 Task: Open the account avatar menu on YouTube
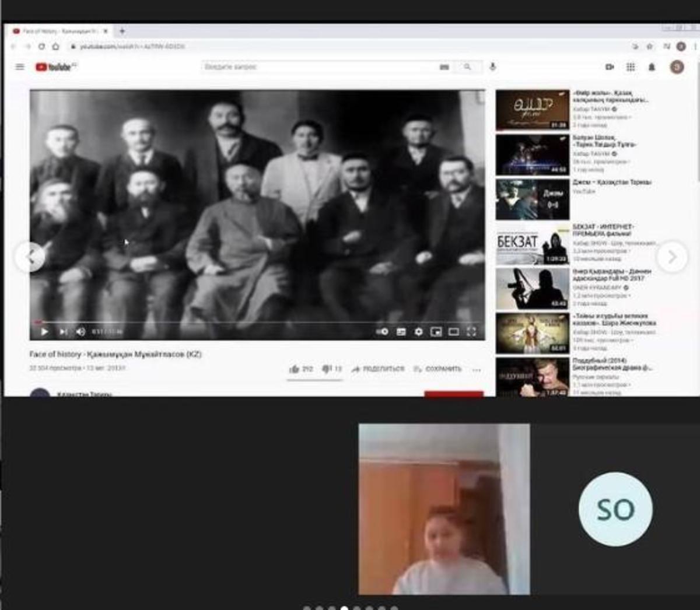pos(677,67)
